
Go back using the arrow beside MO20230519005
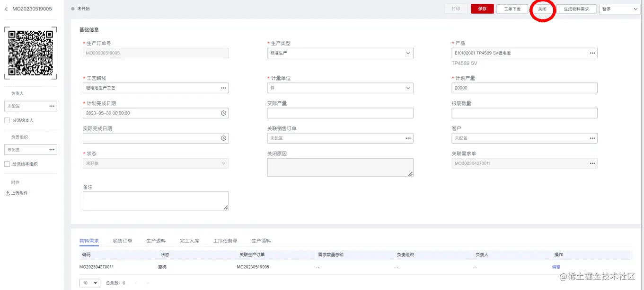[6, 9]
